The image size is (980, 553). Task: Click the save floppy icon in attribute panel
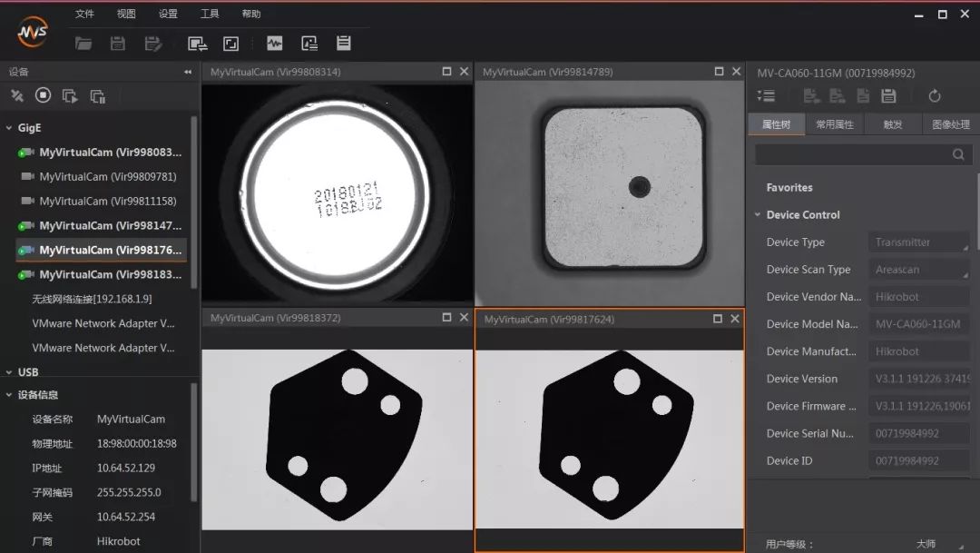pos(888,96)
